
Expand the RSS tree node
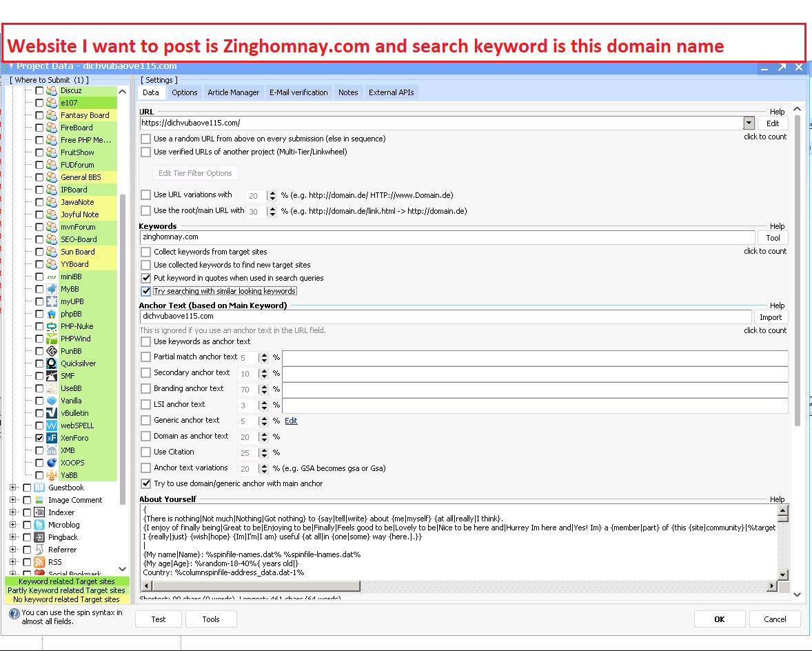point(13,562)
